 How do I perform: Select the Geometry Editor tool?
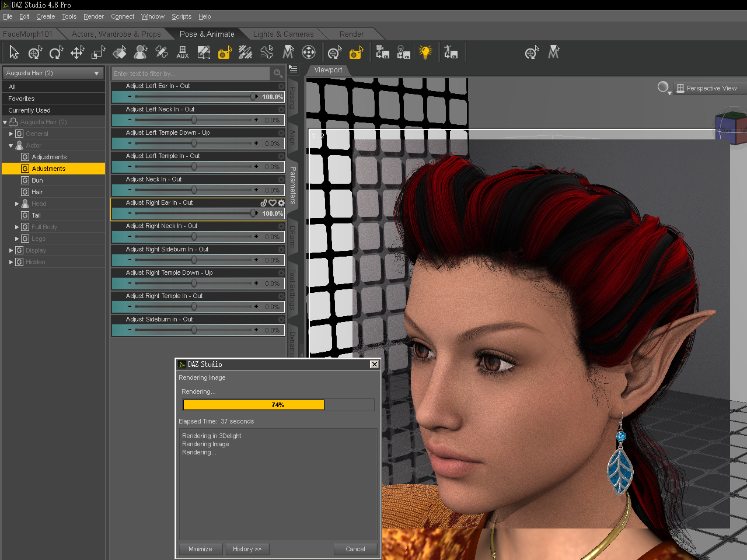[204, 52]
